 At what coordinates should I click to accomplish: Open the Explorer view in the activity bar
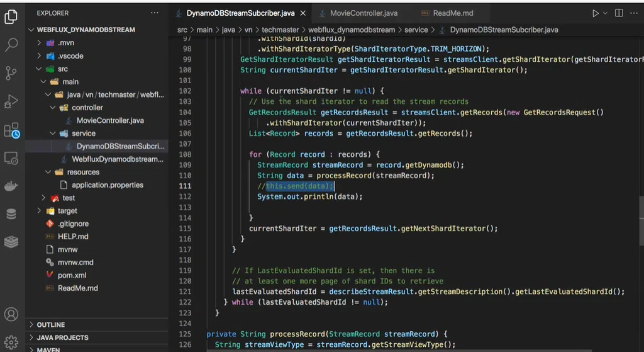pos(11,17)
